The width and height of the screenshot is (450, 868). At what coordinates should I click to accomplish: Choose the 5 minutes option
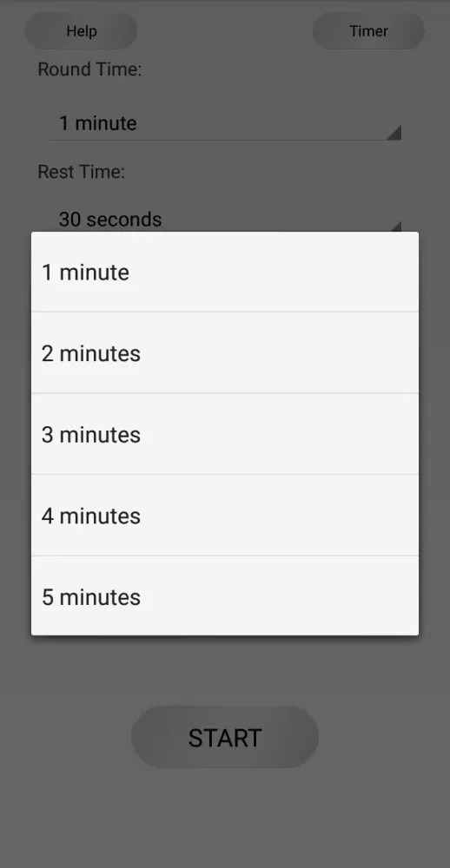(x=224, y=595)
